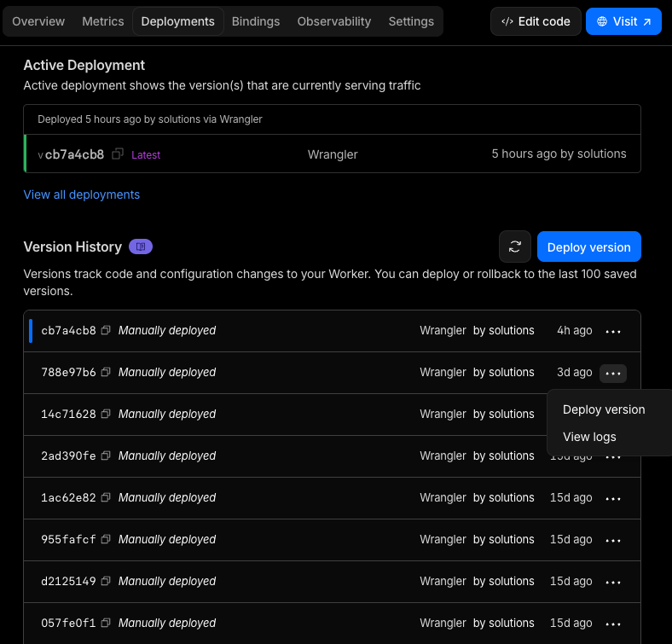Click 'Wrangler' source in active deployment row
The image size is (672, 644).
333,154
